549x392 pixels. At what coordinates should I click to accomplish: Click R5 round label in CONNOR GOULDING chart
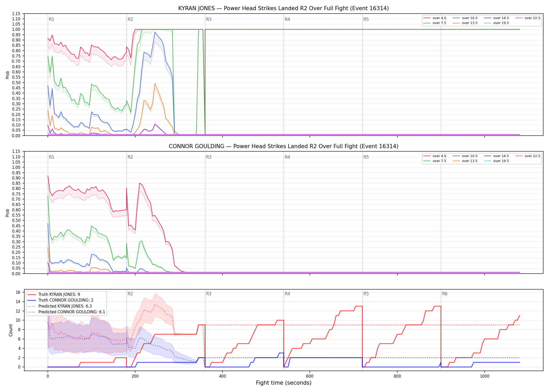point(366,157)
